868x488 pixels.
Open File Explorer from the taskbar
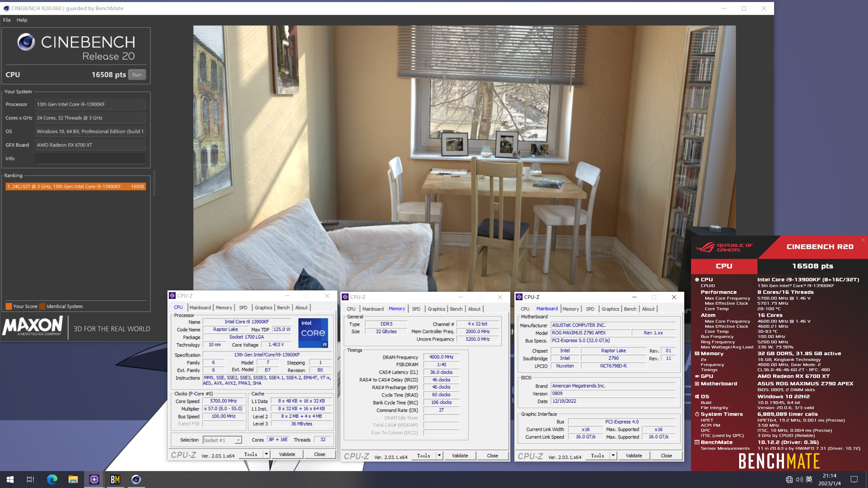click(x=73, y=479)
